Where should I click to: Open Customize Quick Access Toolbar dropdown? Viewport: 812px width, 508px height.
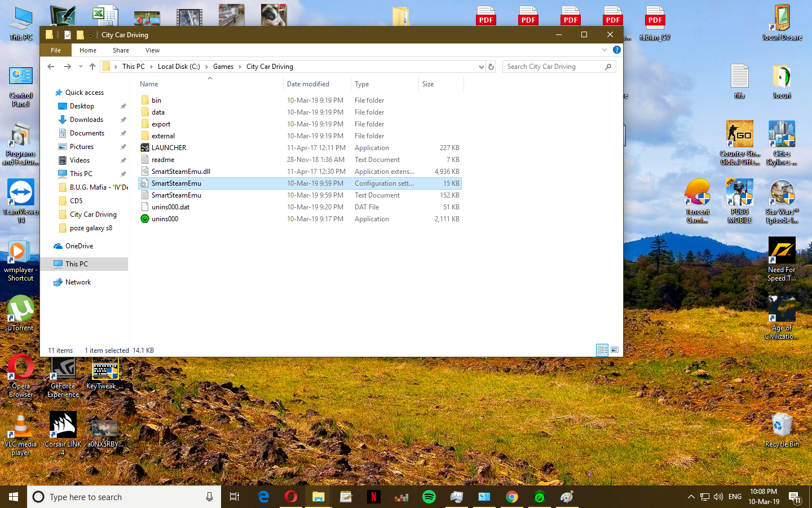tap(90, 36)
